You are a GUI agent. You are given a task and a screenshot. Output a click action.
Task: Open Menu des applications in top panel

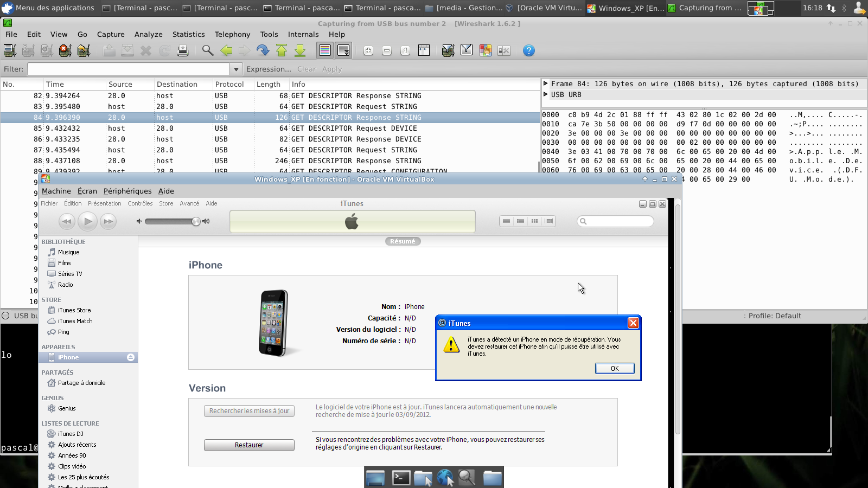(x=48, y=8)
